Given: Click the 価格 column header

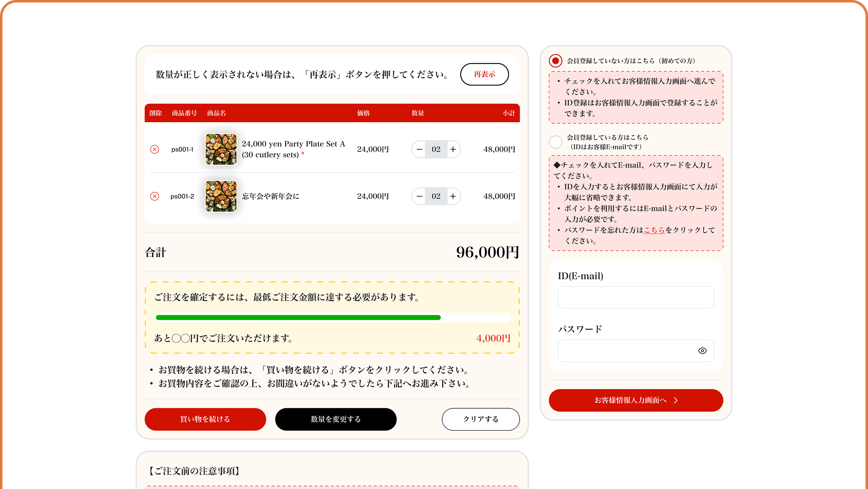Looking at the screenshot, I should (x=363, y=113).
